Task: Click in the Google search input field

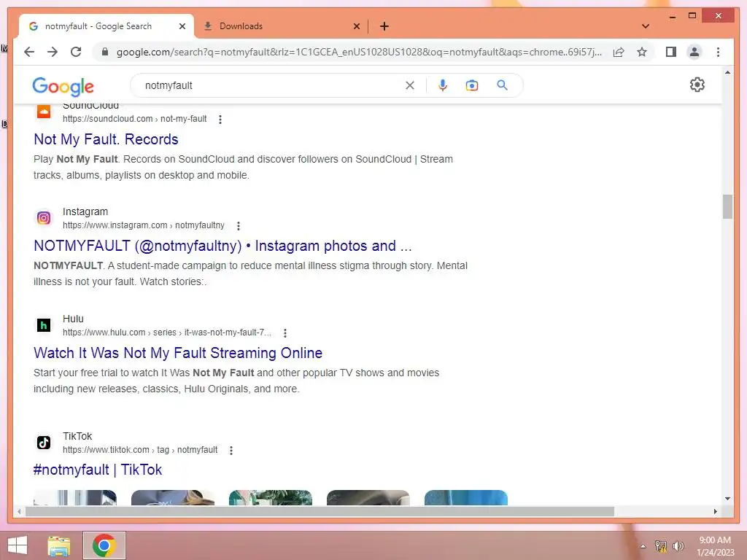Action: [x=271, y=85]
